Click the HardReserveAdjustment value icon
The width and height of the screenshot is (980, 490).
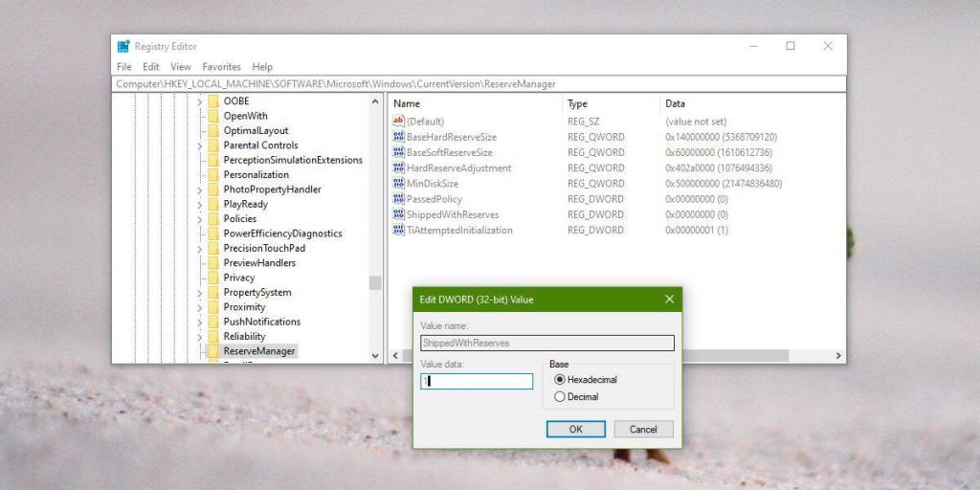coord(398,168)
